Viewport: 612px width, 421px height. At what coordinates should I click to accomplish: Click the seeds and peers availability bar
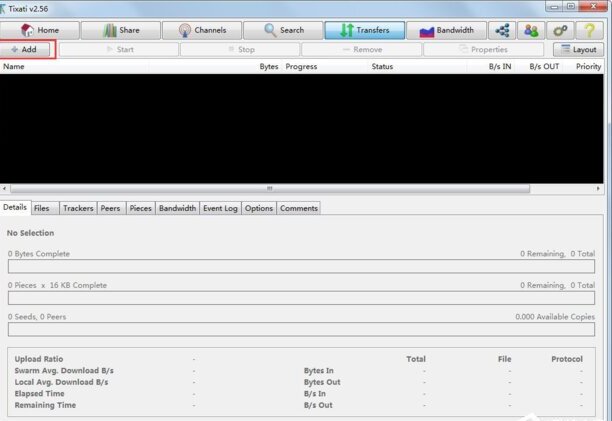click(301, 329)
